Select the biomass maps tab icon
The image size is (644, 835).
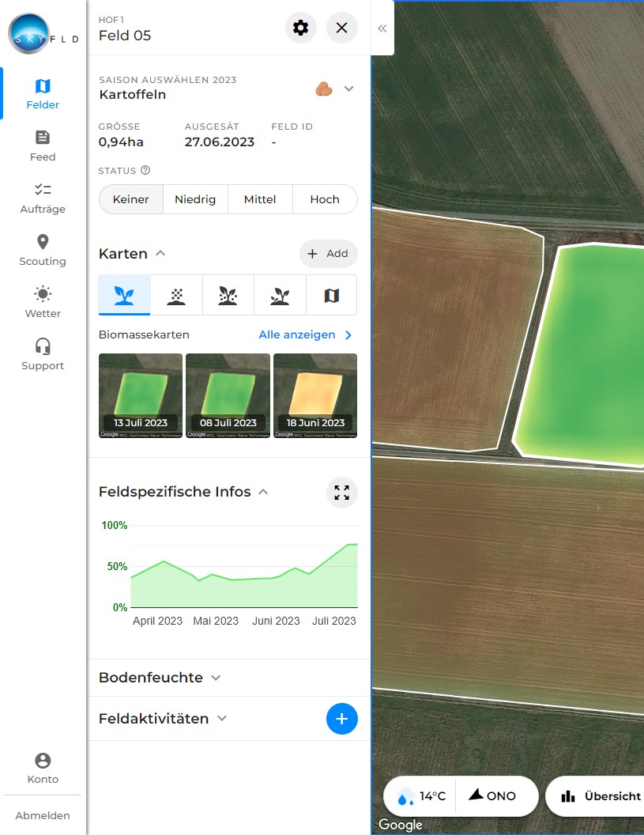tap(124, 295)
